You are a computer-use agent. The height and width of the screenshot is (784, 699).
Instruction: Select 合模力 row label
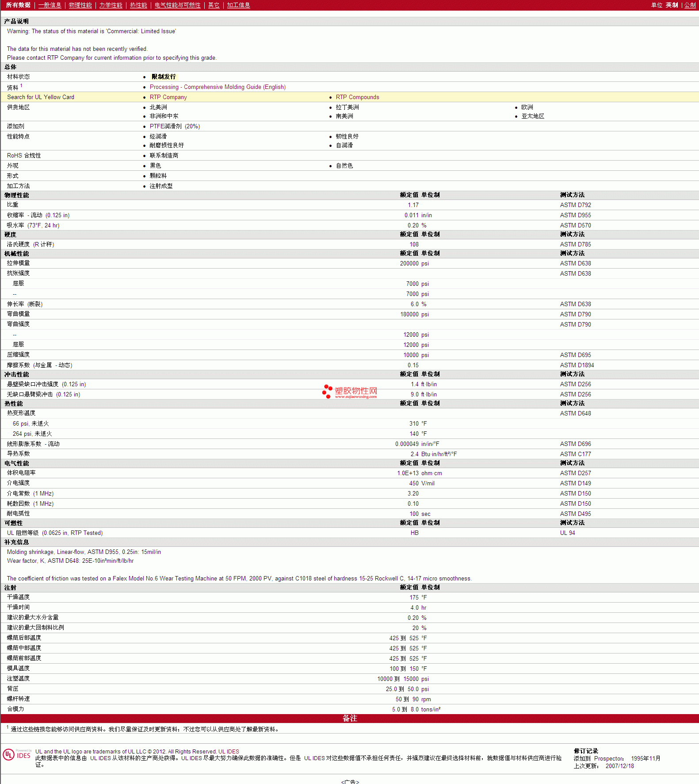point(15,709)
